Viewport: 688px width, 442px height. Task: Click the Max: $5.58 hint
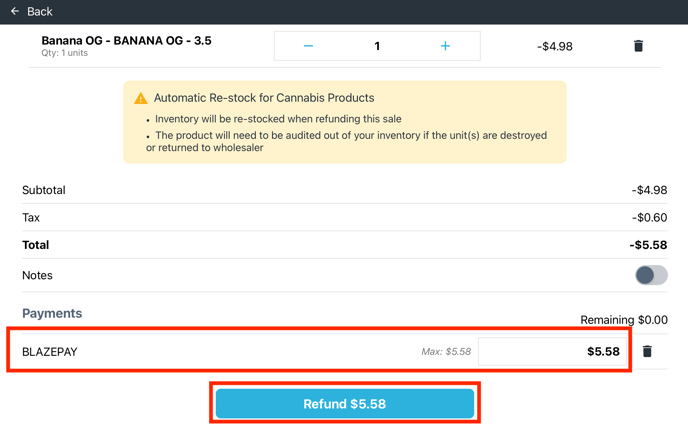click(445, 352)
